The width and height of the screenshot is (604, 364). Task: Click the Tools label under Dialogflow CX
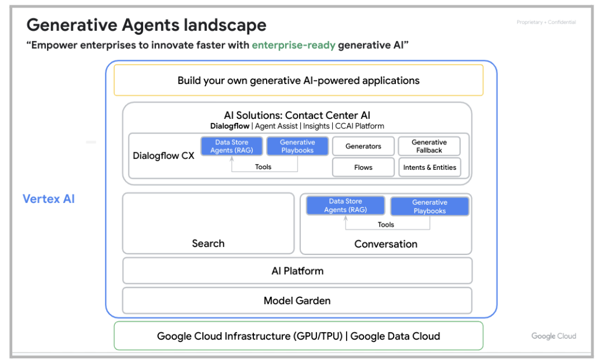pyautogui.click(x=263, y=167)
